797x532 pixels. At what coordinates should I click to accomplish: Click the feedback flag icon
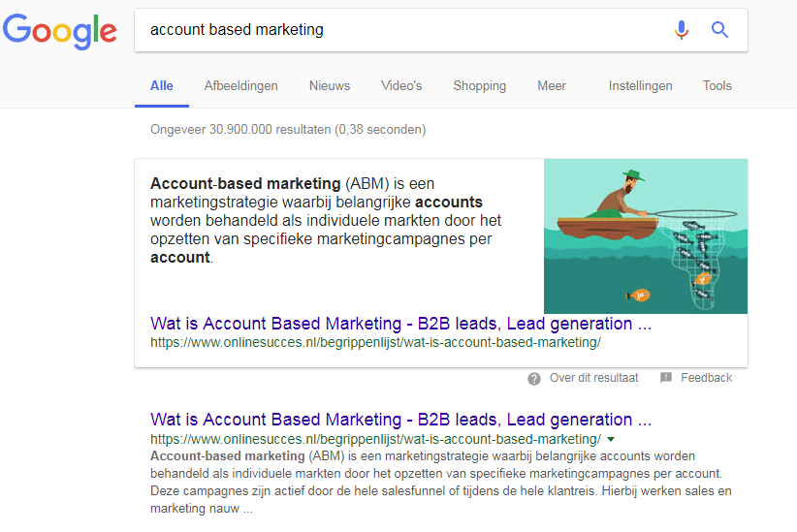665,378
